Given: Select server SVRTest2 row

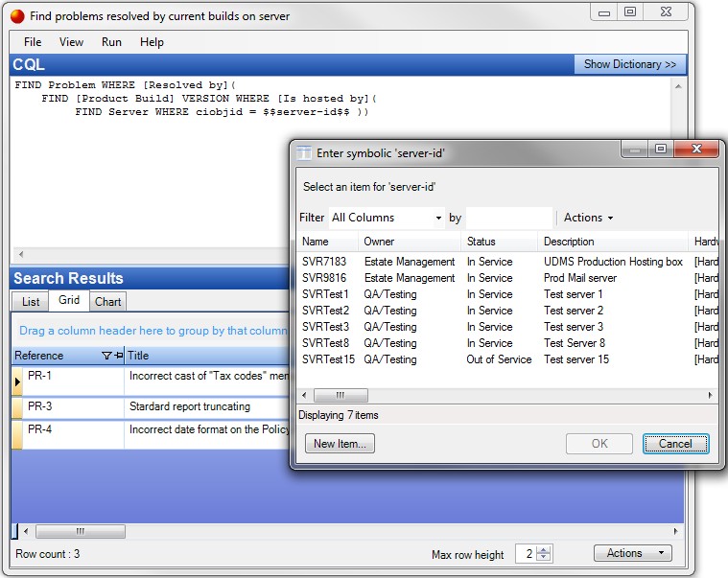Looking at the screenshot, I should tap(507, 311).
